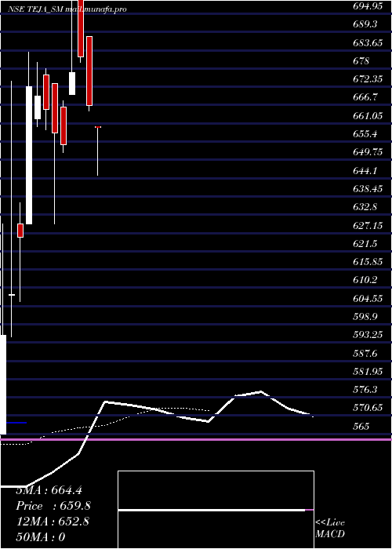392x549 pixels.
Task: Click the 587.6 price axis label
Action: pyautogui.click(x=365, y=354)
